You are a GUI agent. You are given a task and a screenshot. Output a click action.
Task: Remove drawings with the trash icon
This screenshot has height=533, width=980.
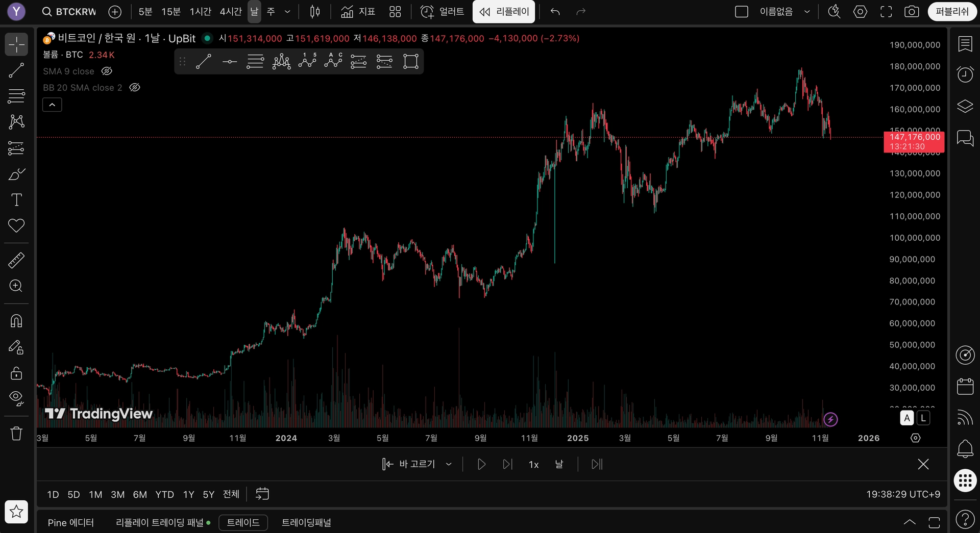click(x=16, y=434)
